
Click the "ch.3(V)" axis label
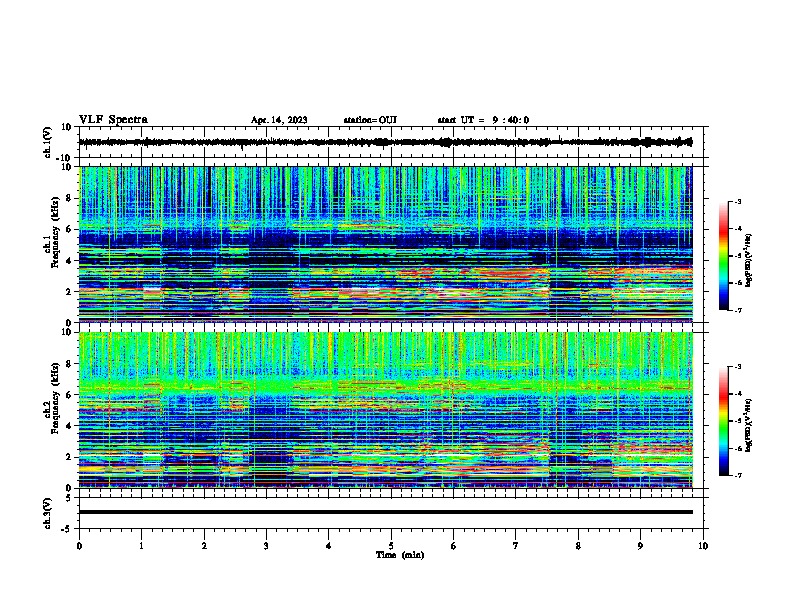pos(48,513)
